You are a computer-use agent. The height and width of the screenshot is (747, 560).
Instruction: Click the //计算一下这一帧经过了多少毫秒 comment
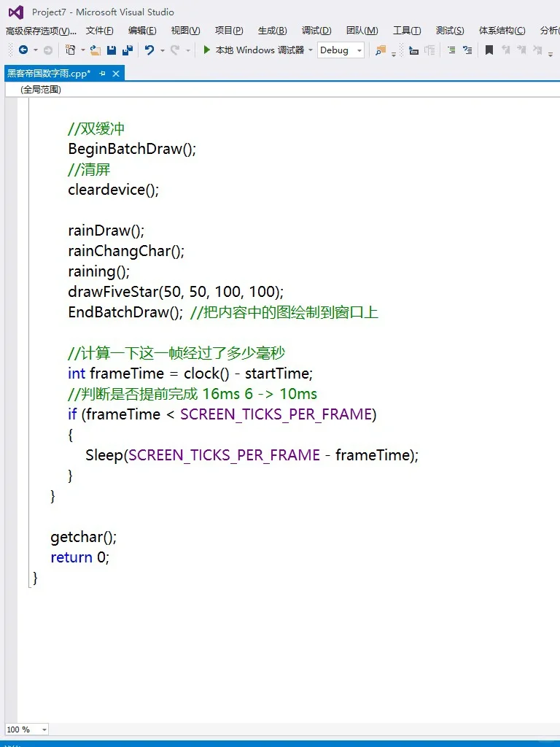tap(176, 353)
